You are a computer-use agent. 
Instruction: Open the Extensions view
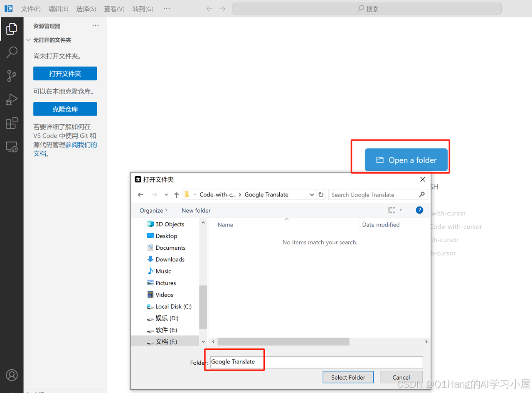pyautogui.click(x=12, y=123)
